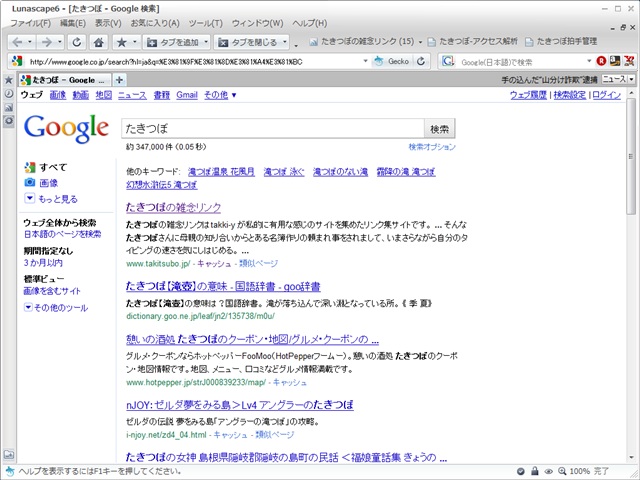Click the new tab plus button
The image size is (640, 480).
click(119, 79)
